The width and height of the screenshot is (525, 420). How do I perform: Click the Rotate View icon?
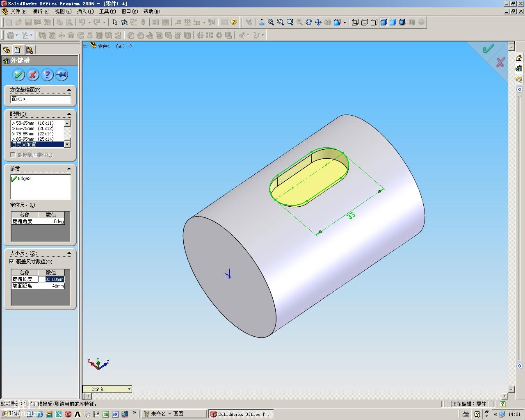pos(309,22)
